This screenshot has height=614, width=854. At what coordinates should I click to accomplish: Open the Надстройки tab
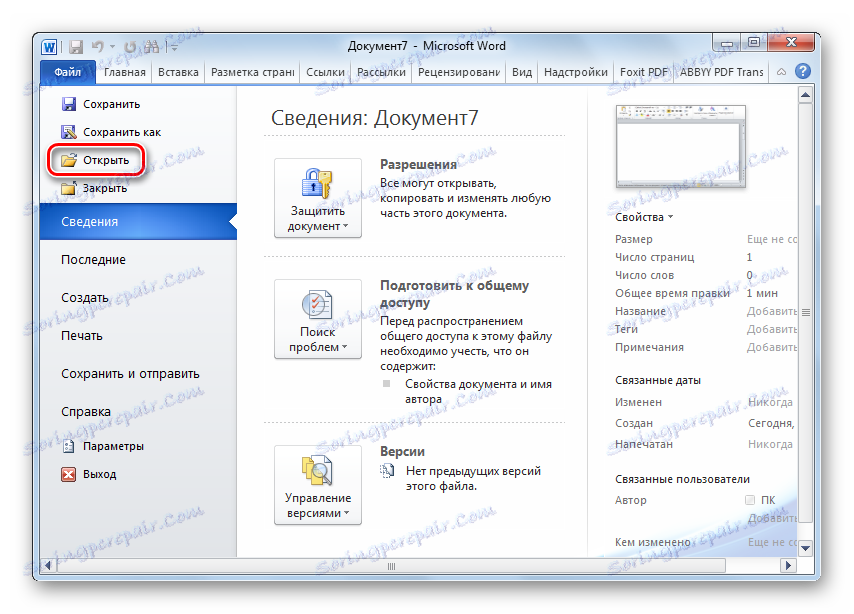(576, 72)
